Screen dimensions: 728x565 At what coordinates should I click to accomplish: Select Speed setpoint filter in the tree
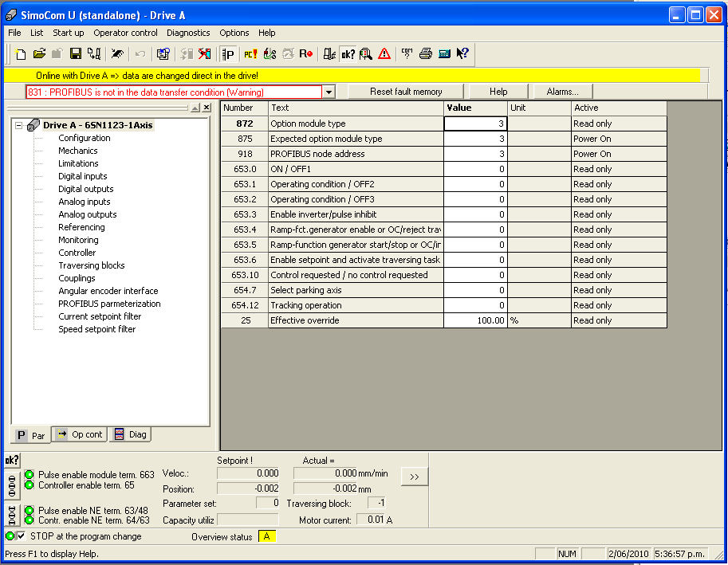96,329
